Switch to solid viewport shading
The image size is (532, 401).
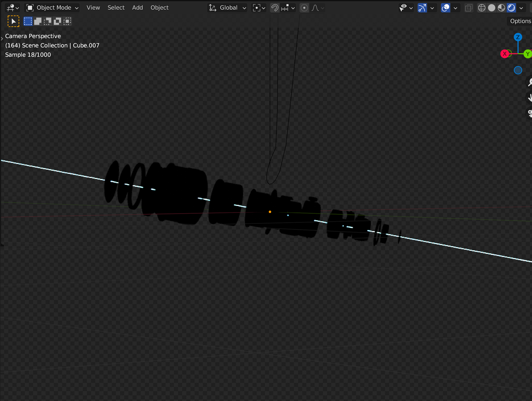[492, 8]
